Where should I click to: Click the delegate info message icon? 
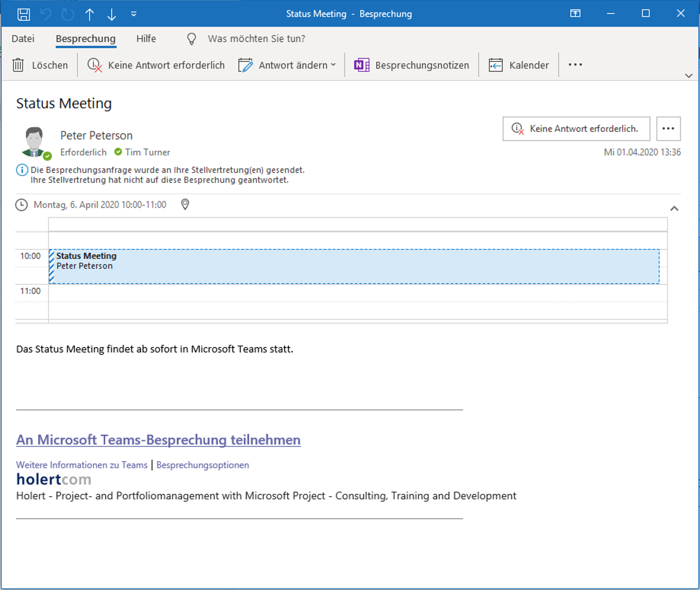click(22, 170)
